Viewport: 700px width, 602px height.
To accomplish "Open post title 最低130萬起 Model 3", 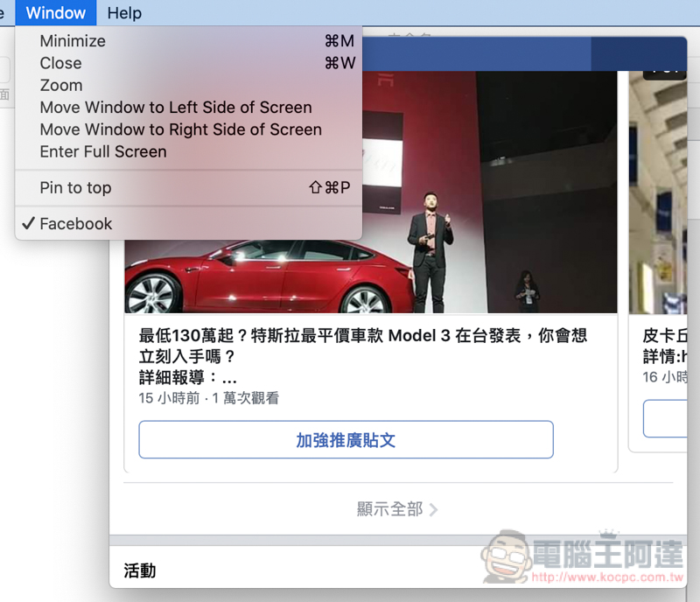I will click(362, 346).
